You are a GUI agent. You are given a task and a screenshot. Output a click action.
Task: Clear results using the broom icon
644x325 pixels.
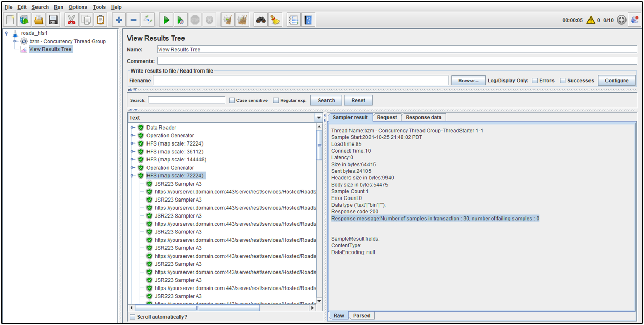click(274, 20)
